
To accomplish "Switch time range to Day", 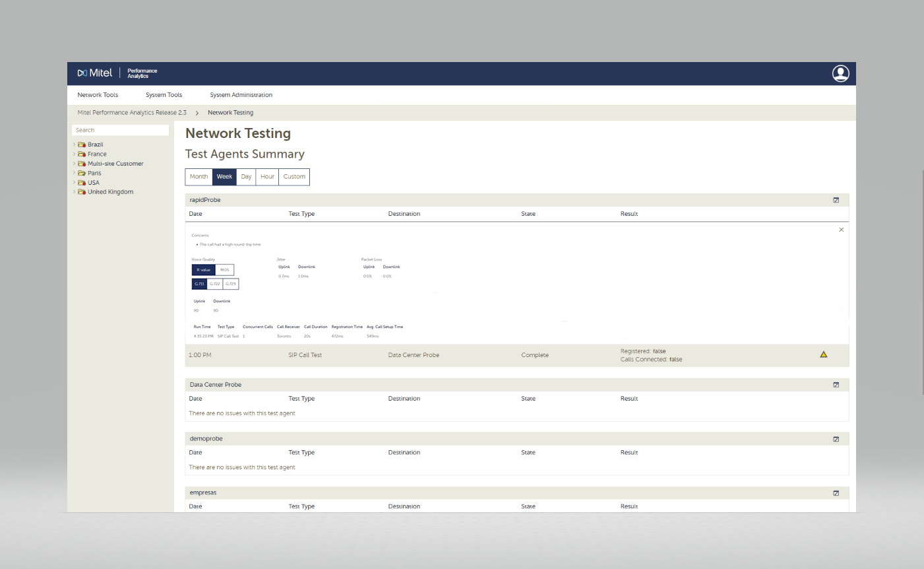I will click(246, 177).
